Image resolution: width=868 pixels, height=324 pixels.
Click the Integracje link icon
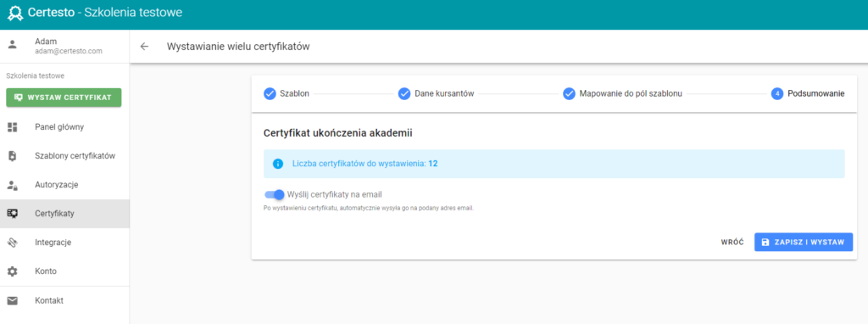(x=12, y=243)
